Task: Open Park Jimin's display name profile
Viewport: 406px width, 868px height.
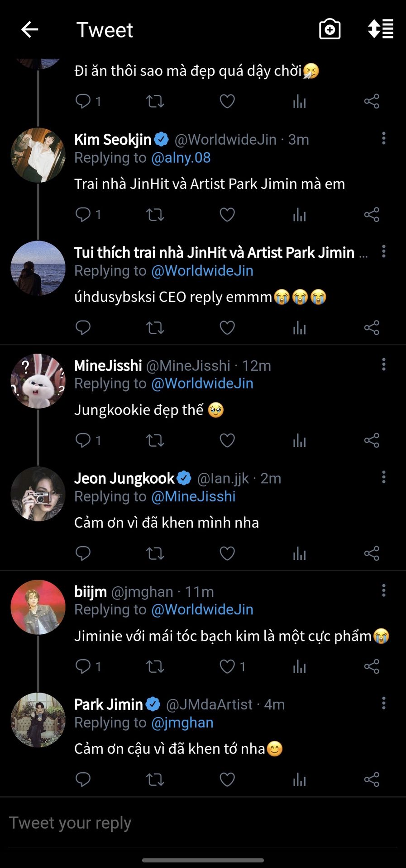Action: point(109,704)
